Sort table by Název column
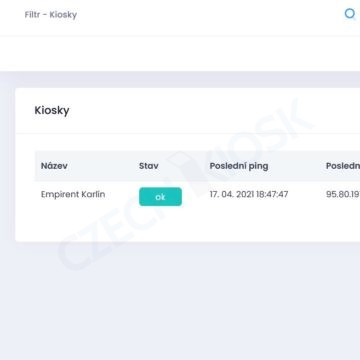This screenshot has height=360, width=360. coord(54,166)
